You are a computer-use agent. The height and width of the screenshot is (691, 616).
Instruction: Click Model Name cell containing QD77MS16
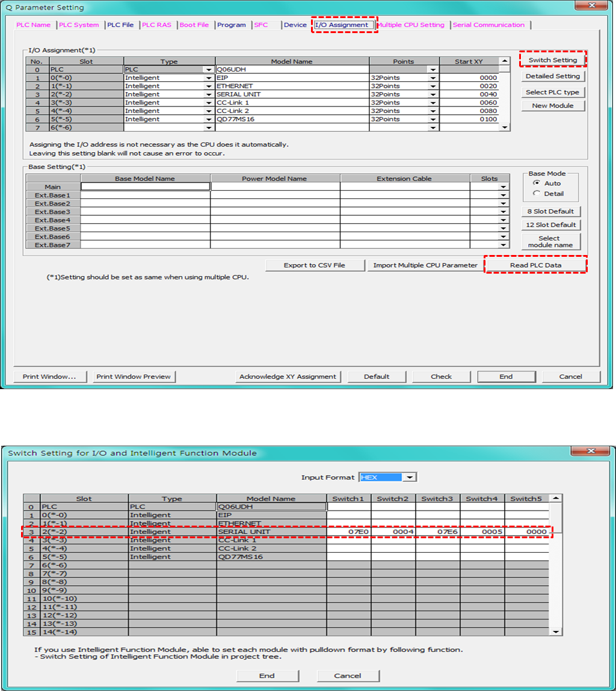292,120
